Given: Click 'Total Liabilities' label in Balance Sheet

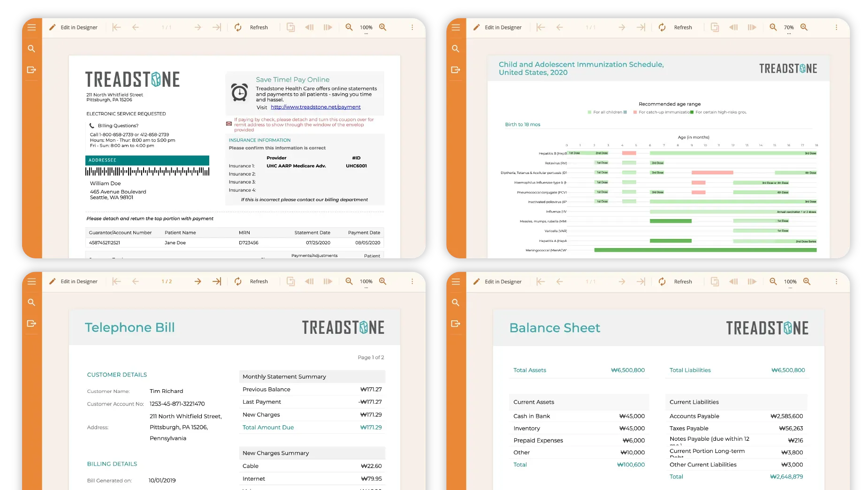Looking at the screenshot, I should click(x=690, y=370).
